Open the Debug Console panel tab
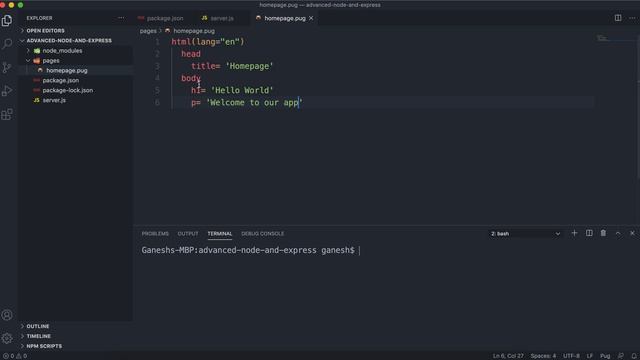Viewport: 640px width, 360px height. coord(262,233)
